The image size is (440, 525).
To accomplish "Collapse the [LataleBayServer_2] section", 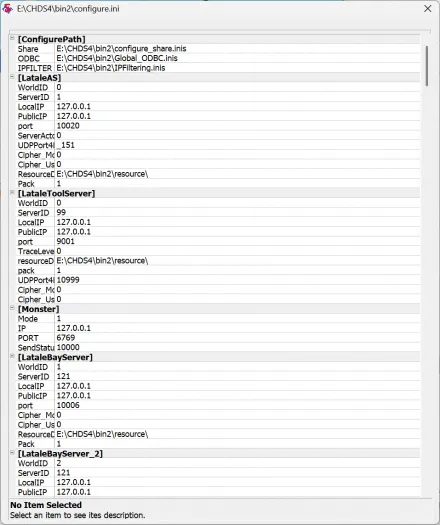I will tap(12, 452).
